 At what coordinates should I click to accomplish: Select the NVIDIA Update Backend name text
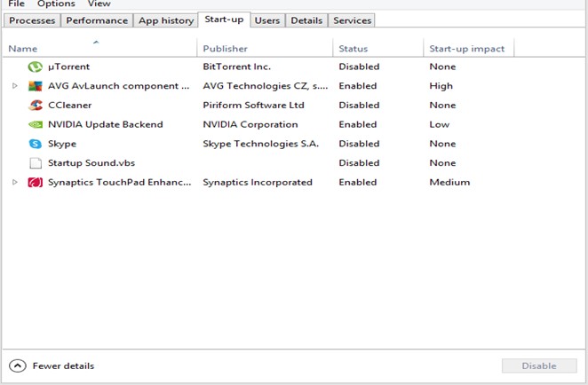[106, 124]
